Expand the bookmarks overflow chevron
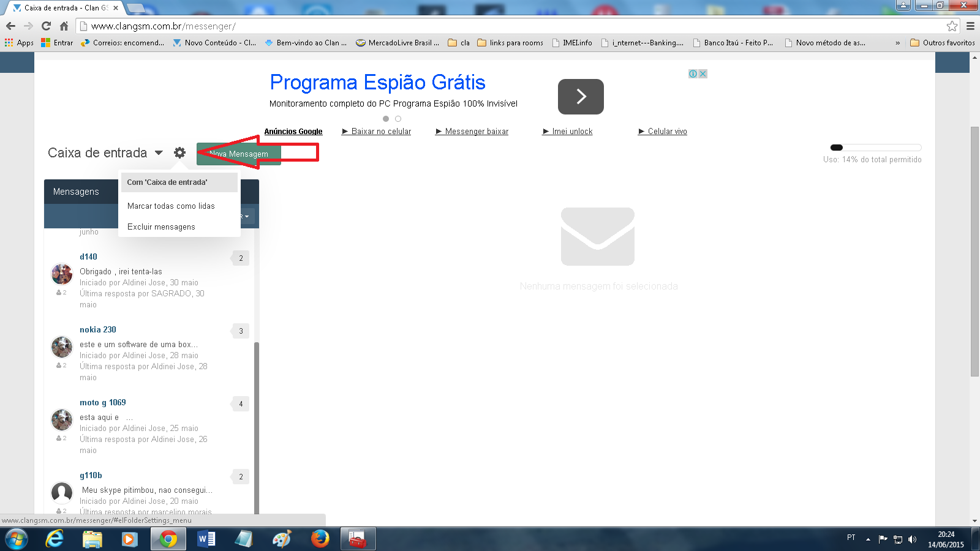 pyautogui.click(x=897, y=43)
